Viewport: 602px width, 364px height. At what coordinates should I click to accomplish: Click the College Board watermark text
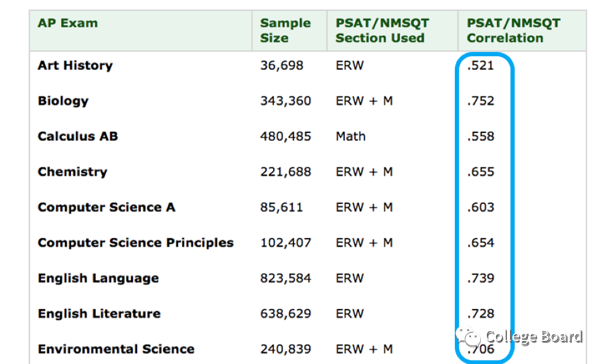(534, 337)
